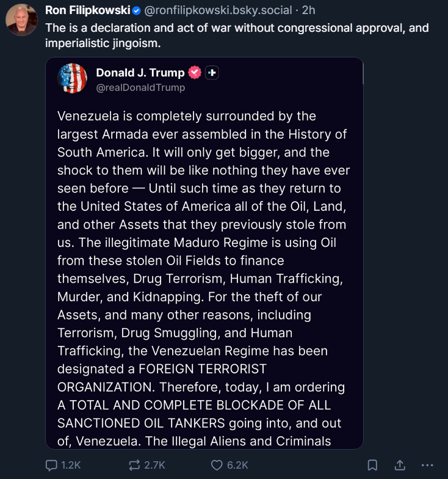Screen dimensions: 448x479
Task: Click the 2.7K repost count
Action: 154,465
